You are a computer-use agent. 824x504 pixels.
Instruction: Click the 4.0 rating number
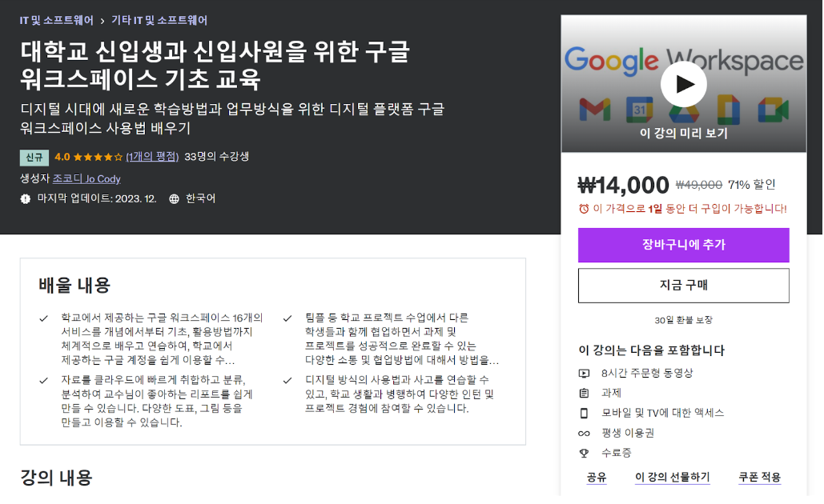click(x=62, y=157)
